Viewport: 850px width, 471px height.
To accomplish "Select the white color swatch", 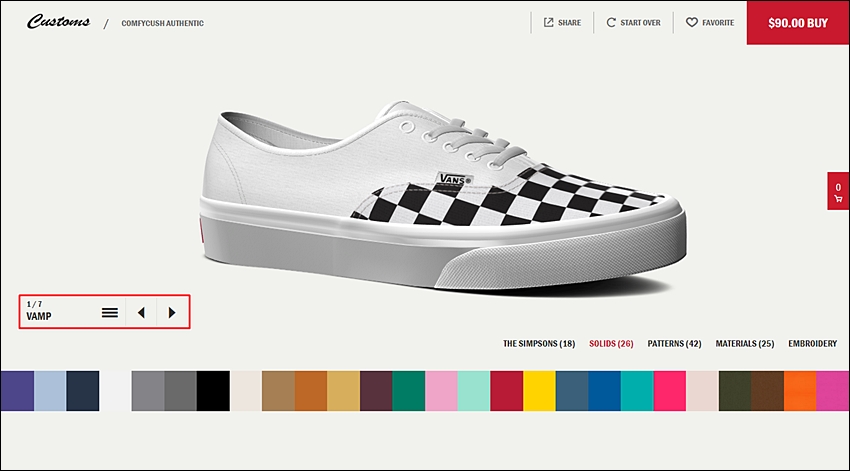I will 115,391.
